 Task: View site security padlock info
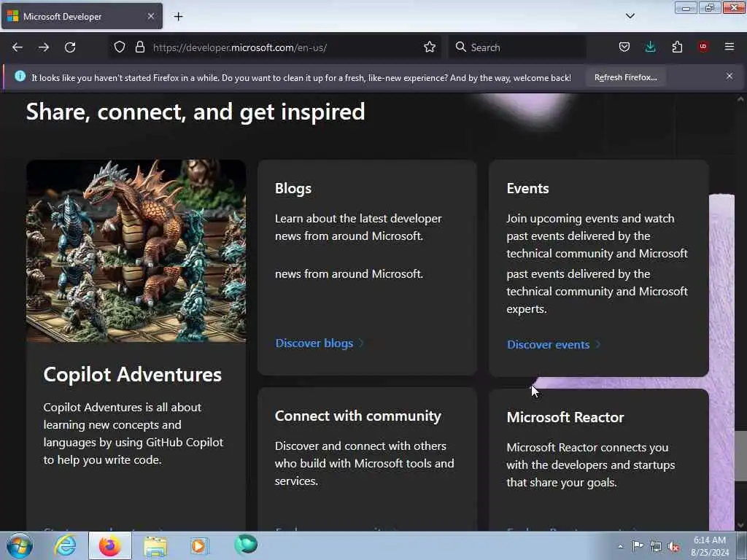pyautogui.click(x=139, y=47)
